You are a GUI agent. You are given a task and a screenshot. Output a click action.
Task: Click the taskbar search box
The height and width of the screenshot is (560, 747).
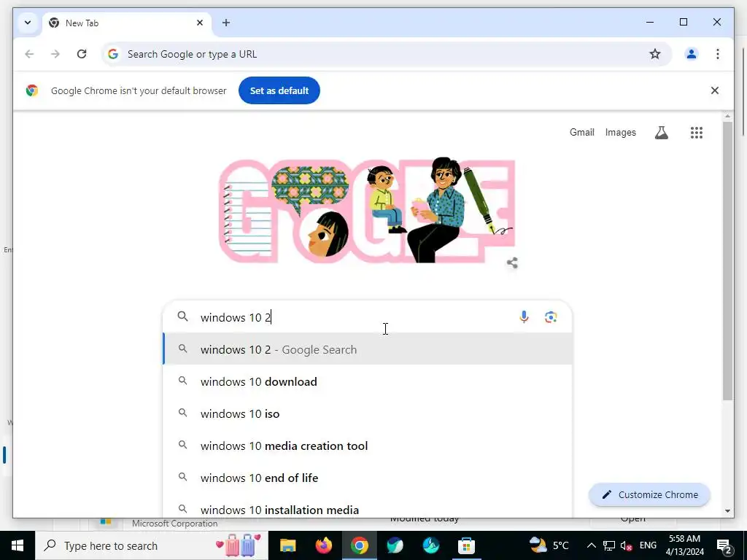point(152,545)
